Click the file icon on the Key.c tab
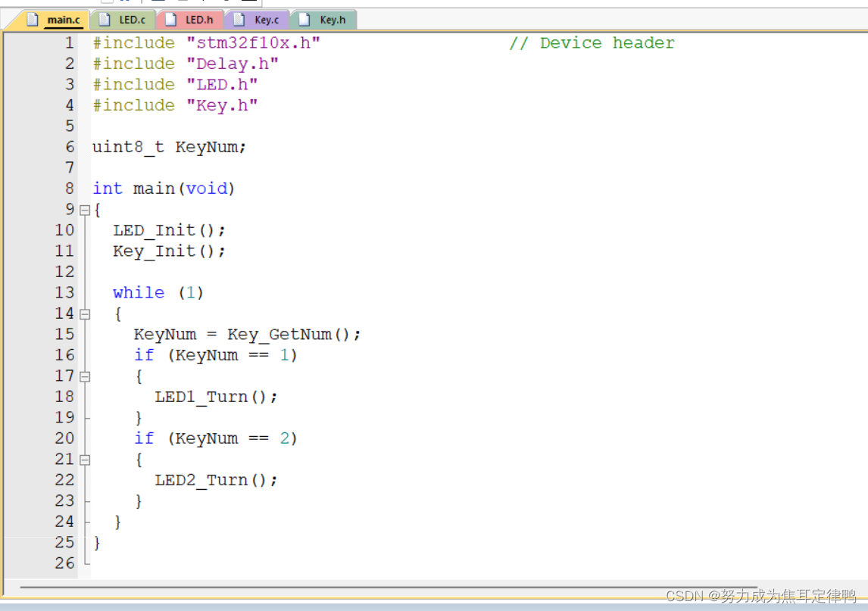Viewport: 868px width, 611px height. click(x=239, y=20)
